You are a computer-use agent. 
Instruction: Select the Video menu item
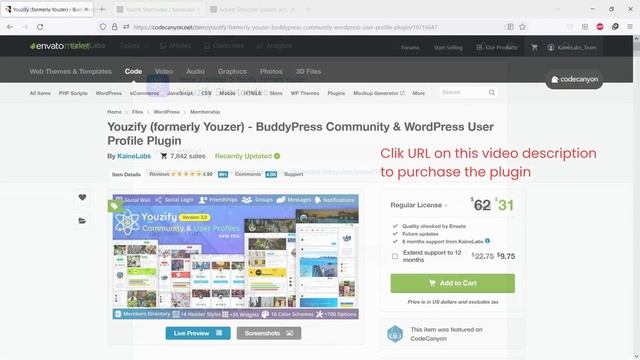[x=164, y=71]
